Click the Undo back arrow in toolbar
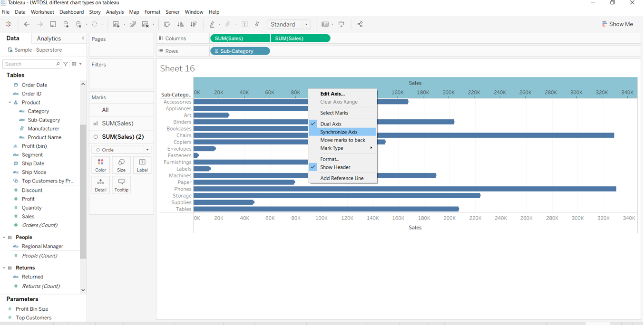Viewport: 644px width, 325px height. (x=27, y=24)
